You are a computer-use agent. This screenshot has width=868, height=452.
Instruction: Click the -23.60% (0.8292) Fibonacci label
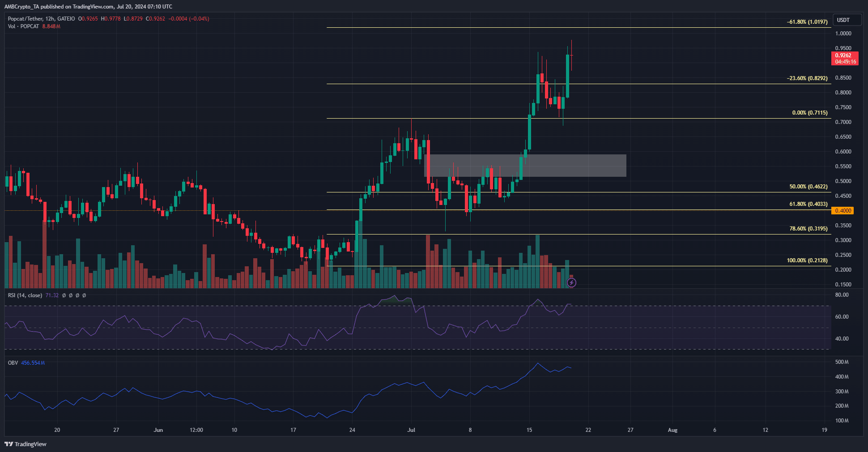pos(807,78)
